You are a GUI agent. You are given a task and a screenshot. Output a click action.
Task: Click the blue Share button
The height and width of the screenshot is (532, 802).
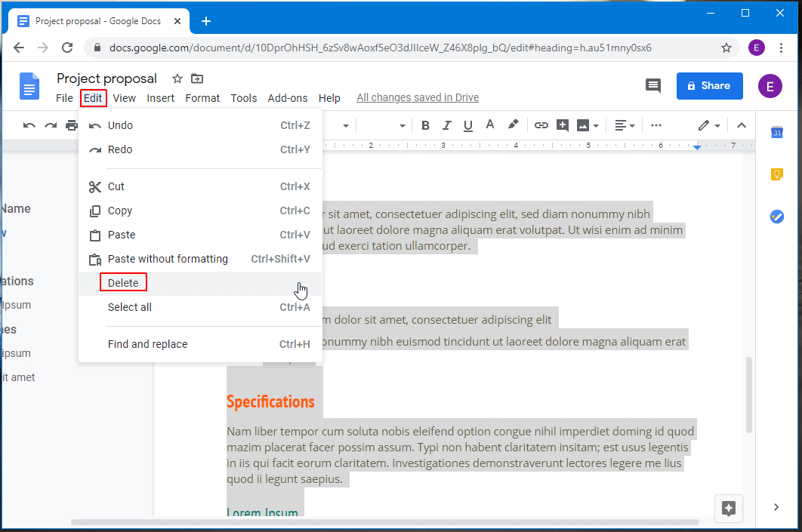point(709,86)
